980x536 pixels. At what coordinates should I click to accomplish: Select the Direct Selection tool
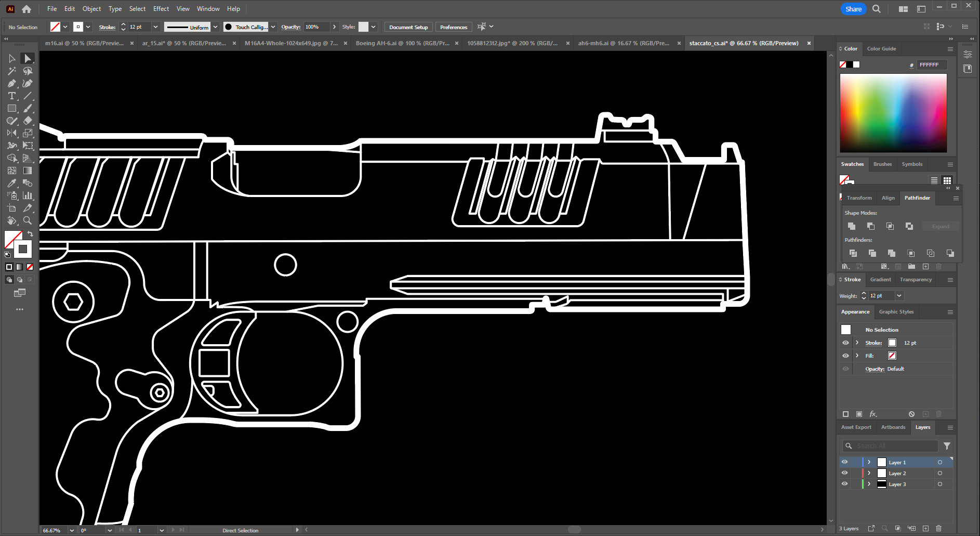coord(28,58)
